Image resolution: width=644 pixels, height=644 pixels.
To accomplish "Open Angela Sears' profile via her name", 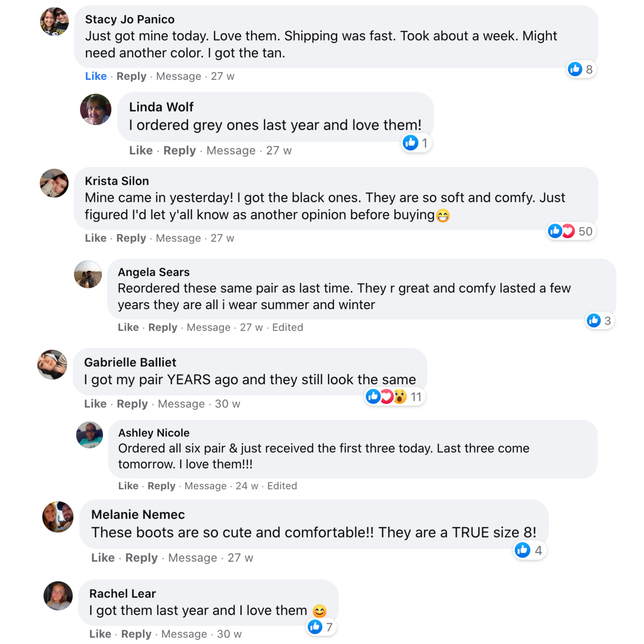I will tap(154, 272).
